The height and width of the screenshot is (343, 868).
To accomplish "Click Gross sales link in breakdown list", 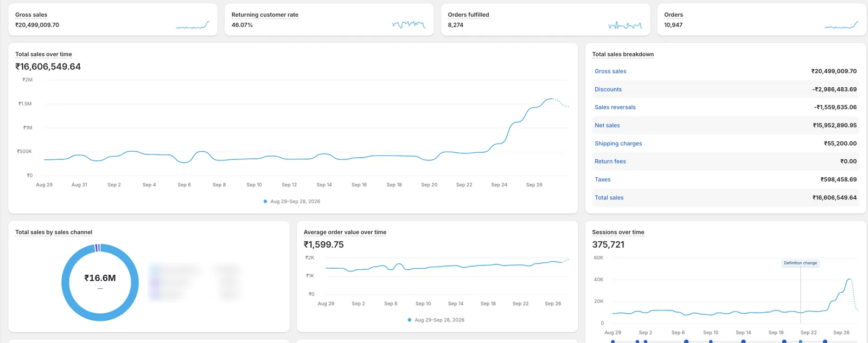I will 610,71.
